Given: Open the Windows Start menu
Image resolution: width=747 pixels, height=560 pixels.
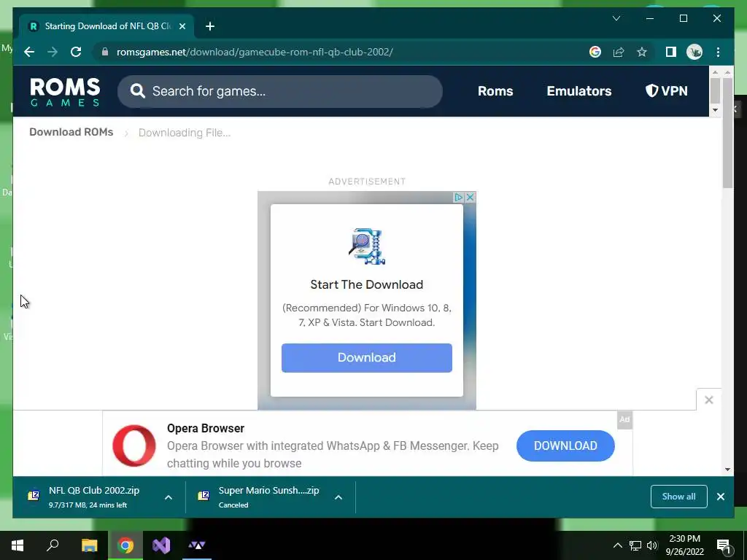Looking at the screenshot, I should (x=18, y=545).
